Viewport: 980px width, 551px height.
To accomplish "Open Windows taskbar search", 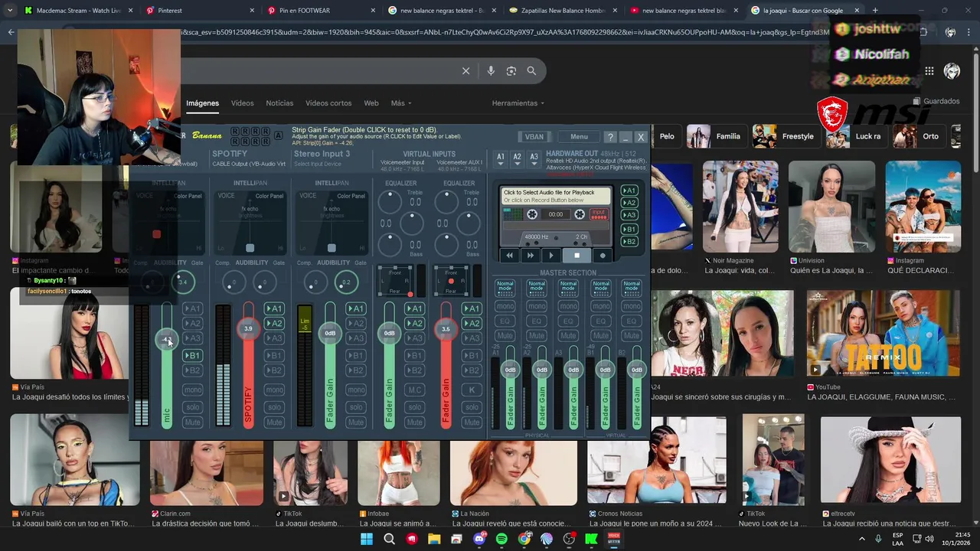I will point(389,539).
